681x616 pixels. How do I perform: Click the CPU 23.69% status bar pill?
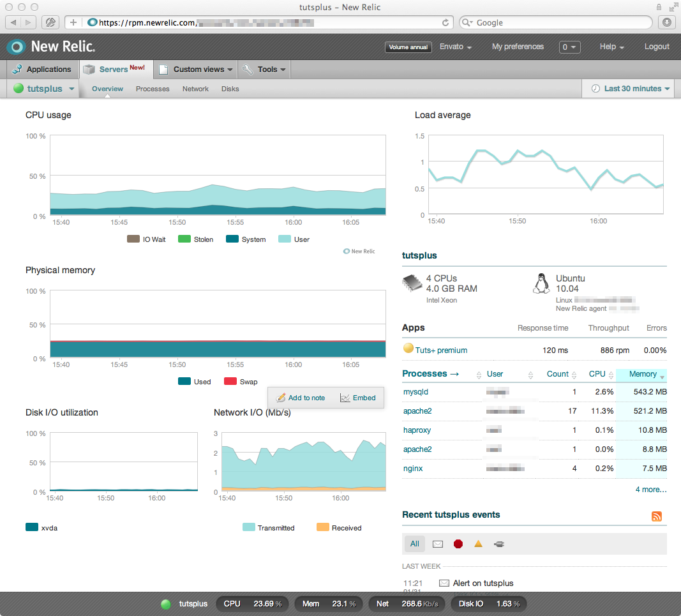click(252, 604)
